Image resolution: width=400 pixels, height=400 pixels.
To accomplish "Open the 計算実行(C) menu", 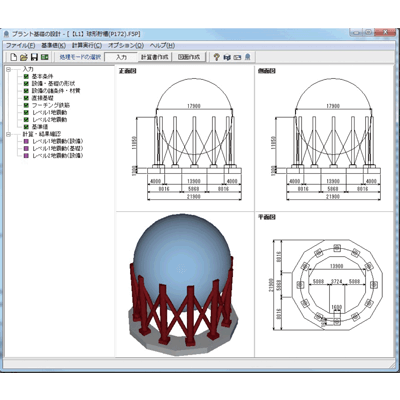I will pyautogui.click(x=87, y=45).
